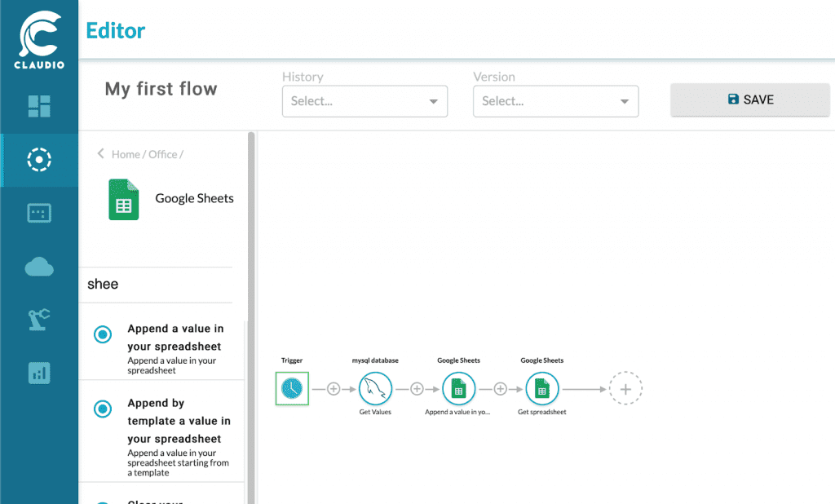Click the 'My first flow' title
The height and width of the screenshot is (504, 835).
pyautogui.click(x=161, y=89)
